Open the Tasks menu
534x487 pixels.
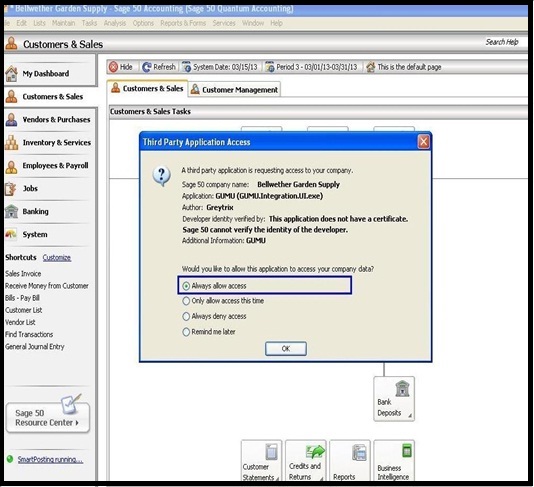tap(89, 23)
